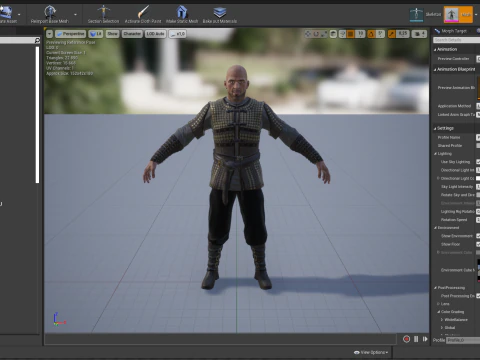Open the rotation snap angle dropdown

click(x=380, y=34)
